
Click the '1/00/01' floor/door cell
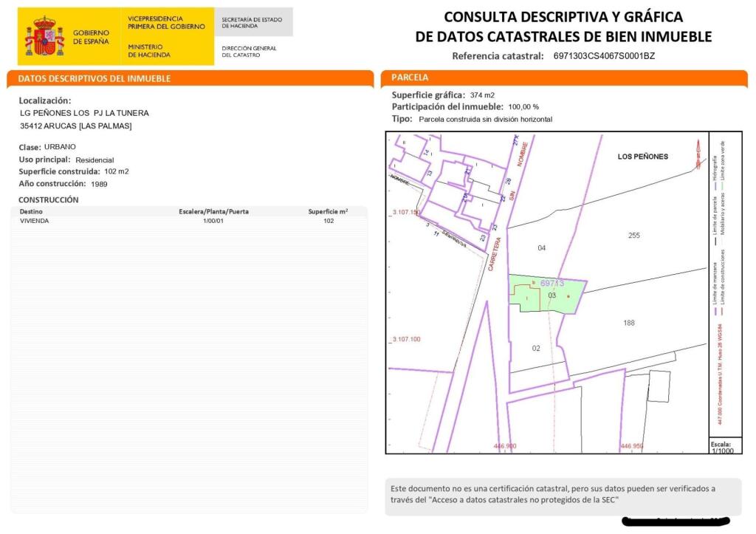coord(213,221)
